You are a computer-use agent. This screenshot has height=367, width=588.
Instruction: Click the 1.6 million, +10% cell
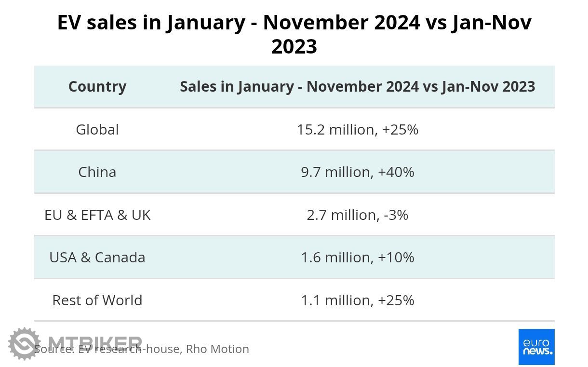click(357, 257)
